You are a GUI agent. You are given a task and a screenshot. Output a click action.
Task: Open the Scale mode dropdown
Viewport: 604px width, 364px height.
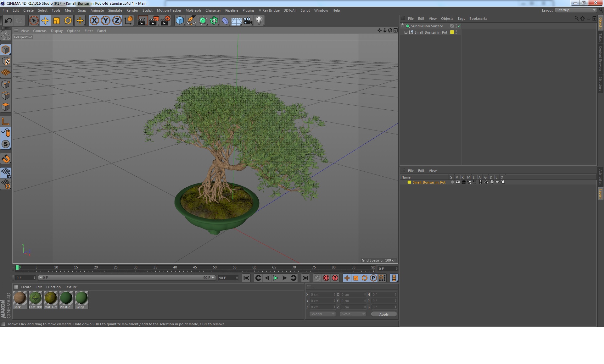[x=353, y=314]
